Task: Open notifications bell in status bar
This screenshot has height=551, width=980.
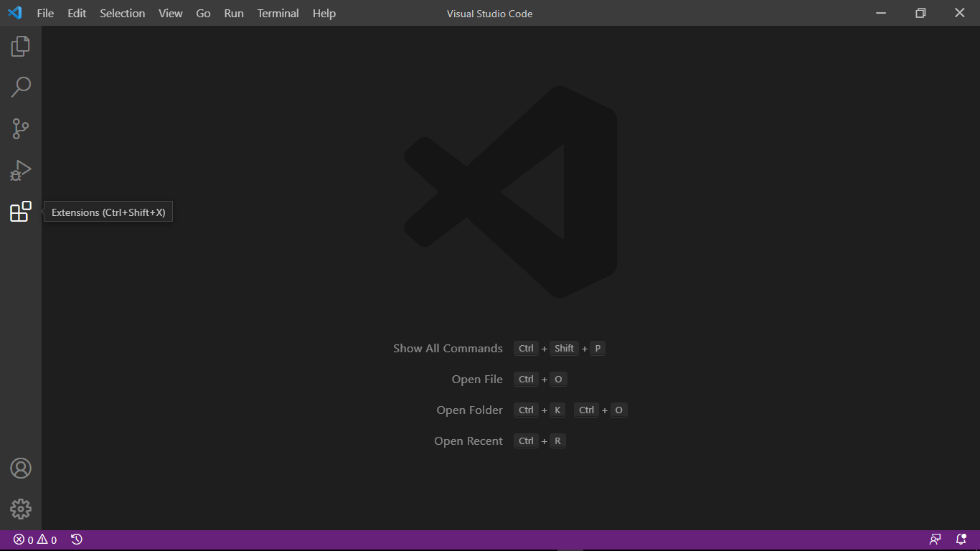Action: (x=961, y=540)
